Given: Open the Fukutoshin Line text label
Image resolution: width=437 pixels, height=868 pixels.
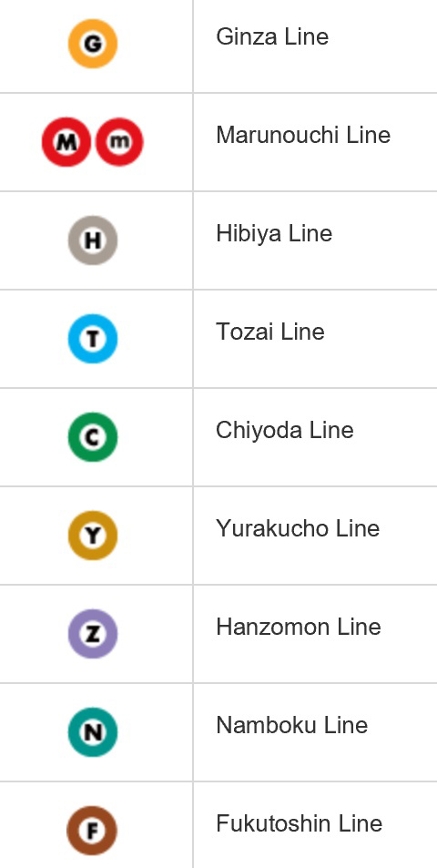Looking at the screenshot, I should pyautogui.click(x=299, y=823).
